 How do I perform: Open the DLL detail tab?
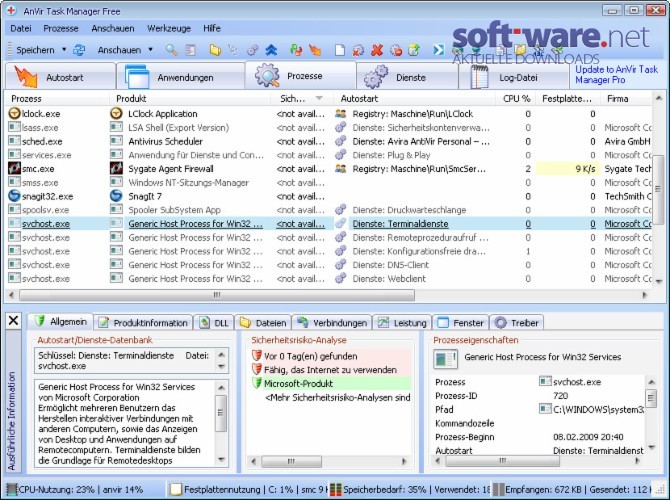(214, 323)
